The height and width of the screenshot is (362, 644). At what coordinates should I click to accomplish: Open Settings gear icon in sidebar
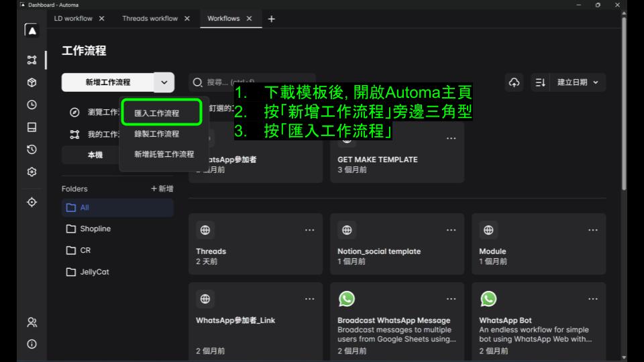tap(32, 172)
